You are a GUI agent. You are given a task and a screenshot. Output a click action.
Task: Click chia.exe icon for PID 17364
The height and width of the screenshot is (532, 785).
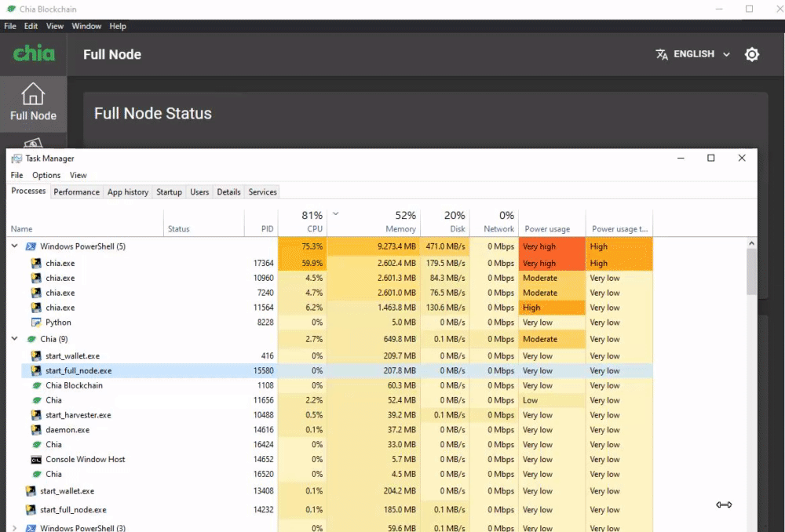[x=36, y=263]
